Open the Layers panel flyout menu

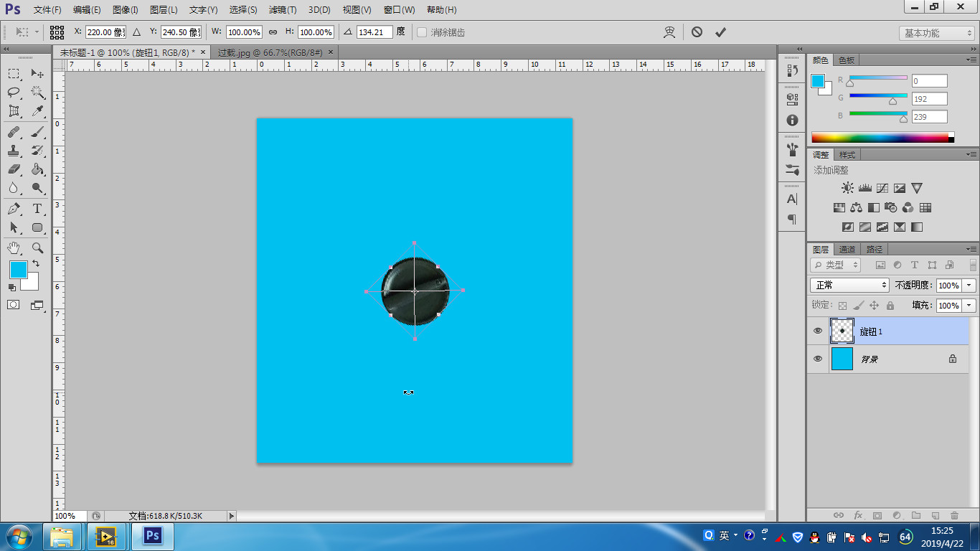click(971, 249)
